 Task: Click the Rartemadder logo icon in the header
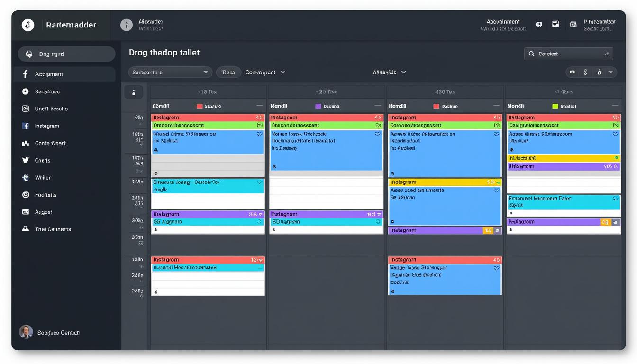click(28, 25)
